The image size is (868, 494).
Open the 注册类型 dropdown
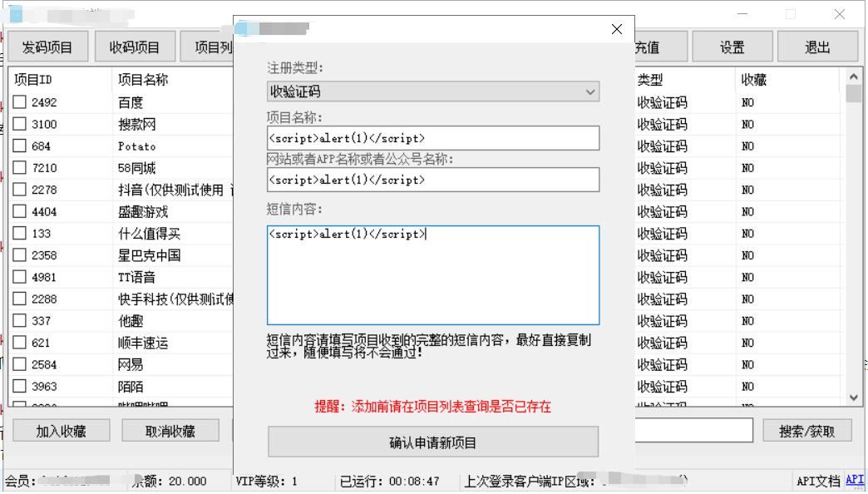[x=592, y=91]
